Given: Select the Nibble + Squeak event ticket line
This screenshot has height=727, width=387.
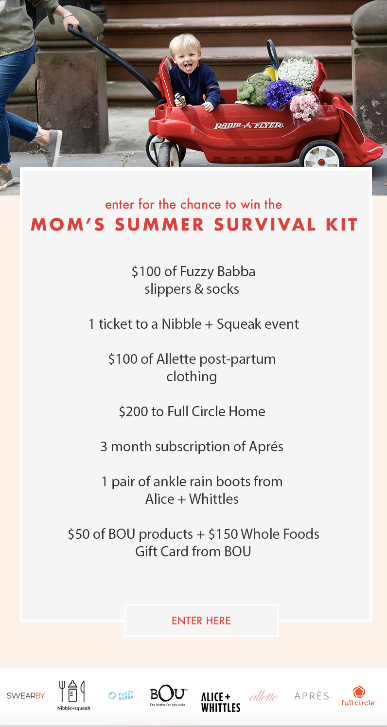Looking at the screenshot, I should tap(194, 324).
